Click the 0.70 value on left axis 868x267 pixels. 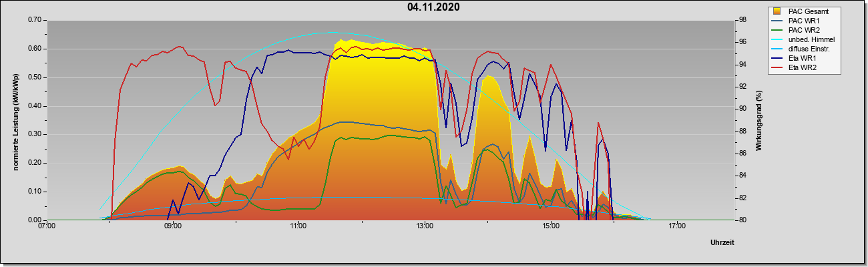(x=35, y=20)
